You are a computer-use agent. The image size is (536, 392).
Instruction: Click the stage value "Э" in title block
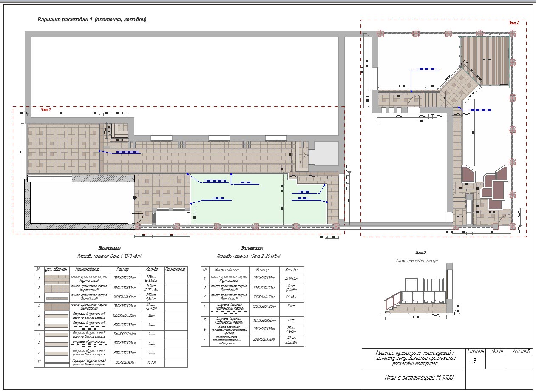[474, 361]
